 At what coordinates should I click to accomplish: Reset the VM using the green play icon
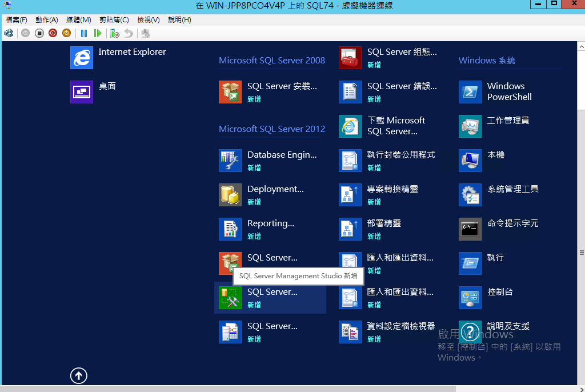click(98, 33)
